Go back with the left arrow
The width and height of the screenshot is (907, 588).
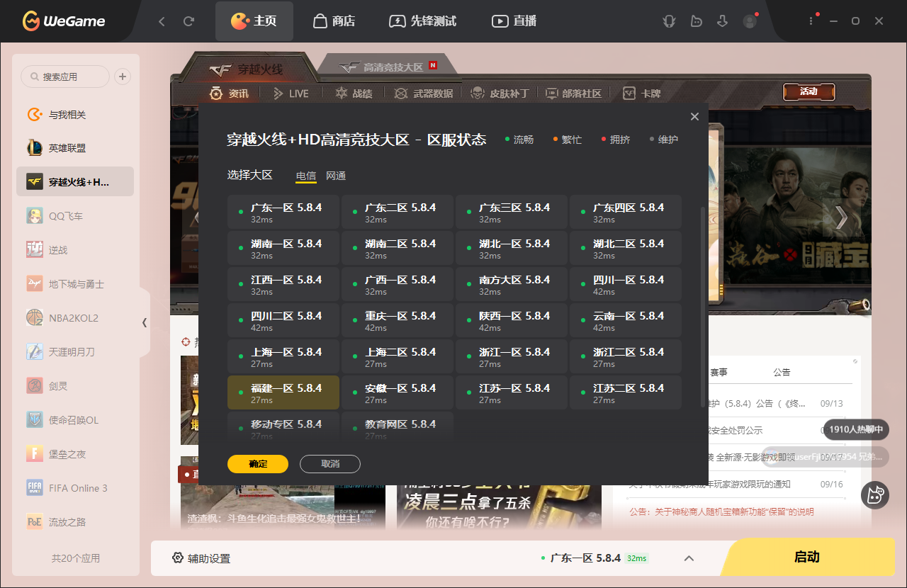(162, 21)
